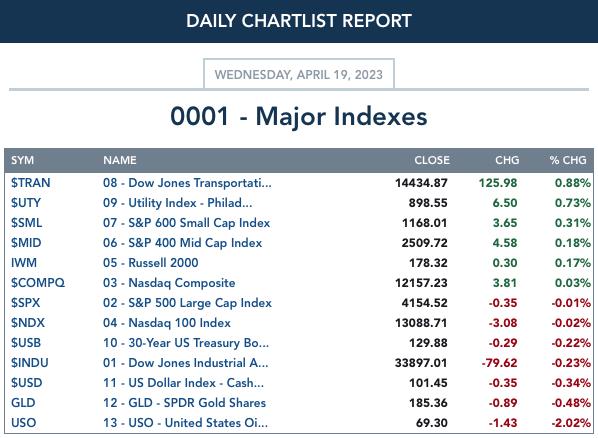Click the USO United States Oil entry
This screenshot has height=438, width=598.
coord(185,423)
